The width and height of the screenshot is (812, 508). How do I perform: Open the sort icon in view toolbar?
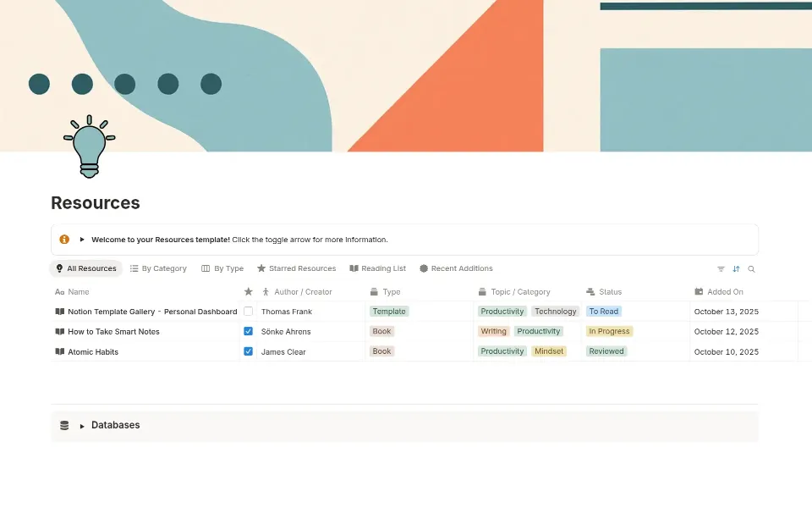click(x=736, y=269)
